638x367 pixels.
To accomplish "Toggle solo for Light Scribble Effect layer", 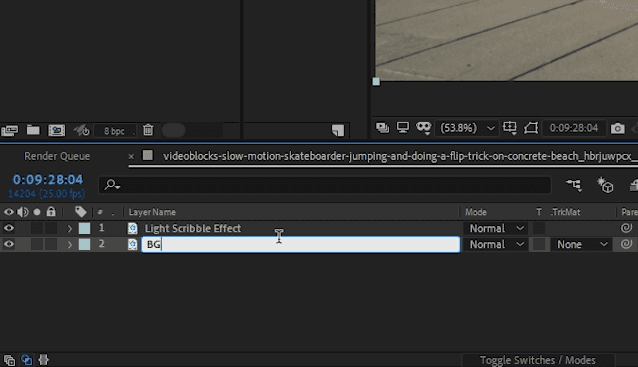I will [37, 228].
